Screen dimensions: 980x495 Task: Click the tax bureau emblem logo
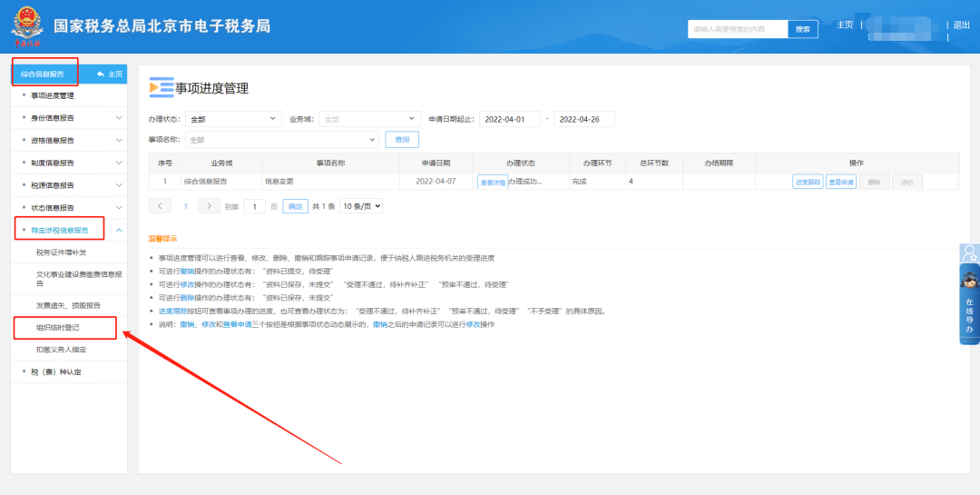tap(27, 26)
